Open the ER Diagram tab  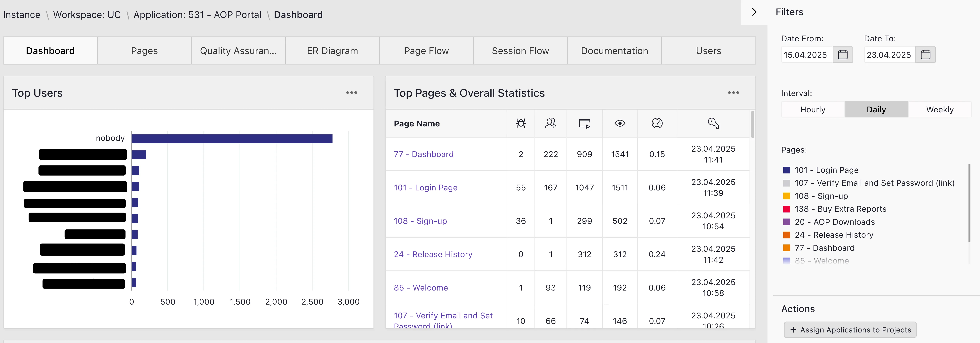pos(332,50)
